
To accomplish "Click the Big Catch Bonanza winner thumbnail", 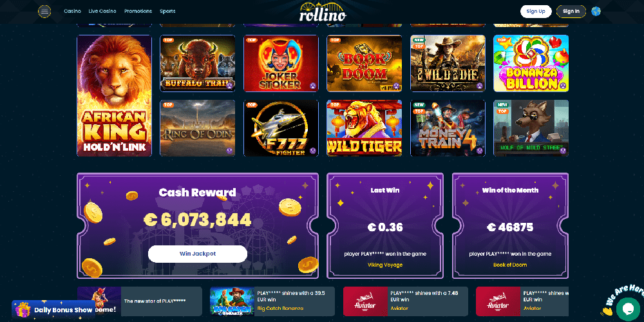I will [232, 301].
